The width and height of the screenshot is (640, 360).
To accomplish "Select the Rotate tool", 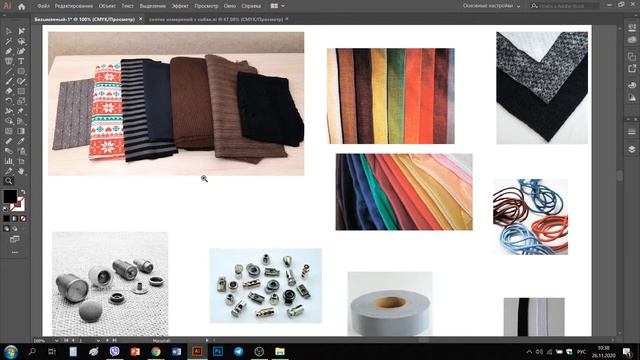I will pyautogui.click(x=9, y=101).
